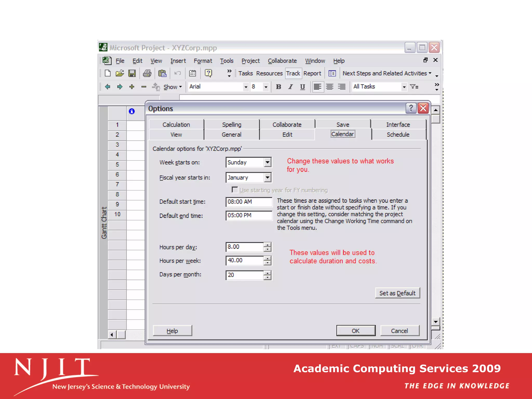
Task: Toggle Italic formatting
Action: coord(290,87)
